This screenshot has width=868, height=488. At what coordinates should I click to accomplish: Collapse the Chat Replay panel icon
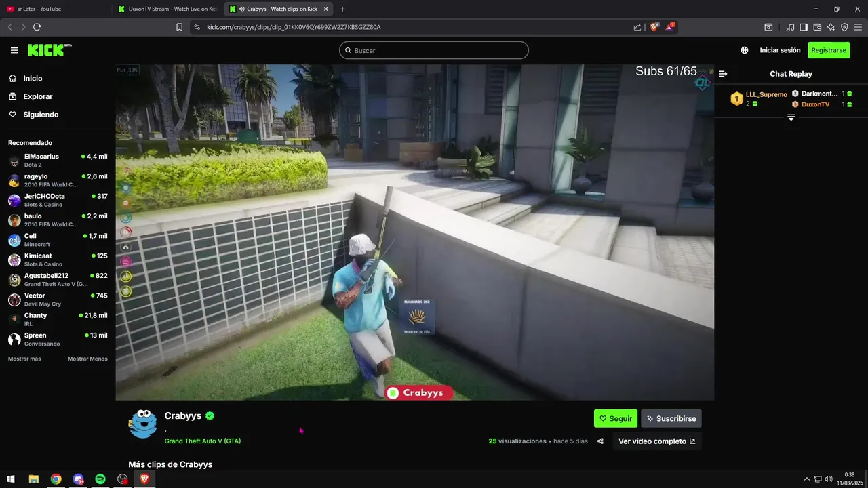tap(723, 74)
